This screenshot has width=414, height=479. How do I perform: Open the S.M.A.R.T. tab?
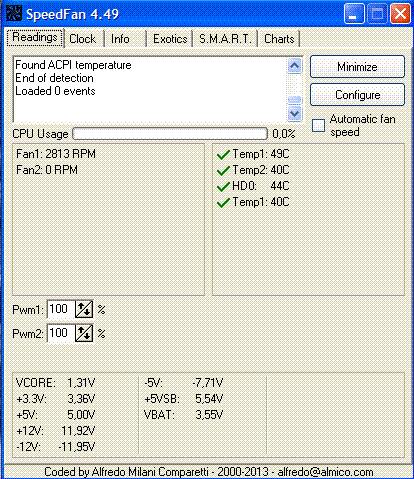pos(225,39)
